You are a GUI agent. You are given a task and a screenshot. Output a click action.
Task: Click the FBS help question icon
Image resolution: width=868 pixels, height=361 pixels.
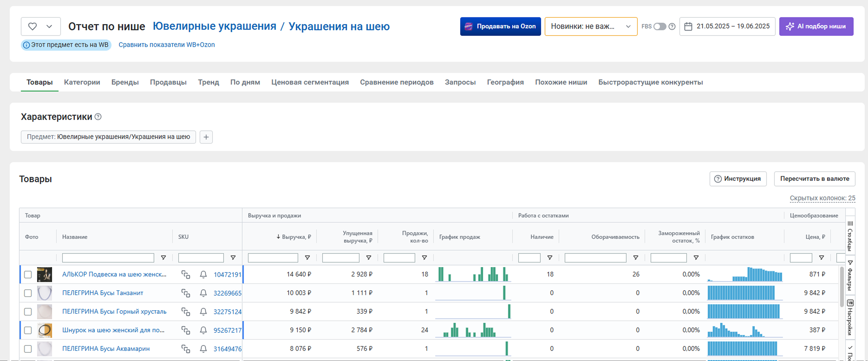(672, 26)
